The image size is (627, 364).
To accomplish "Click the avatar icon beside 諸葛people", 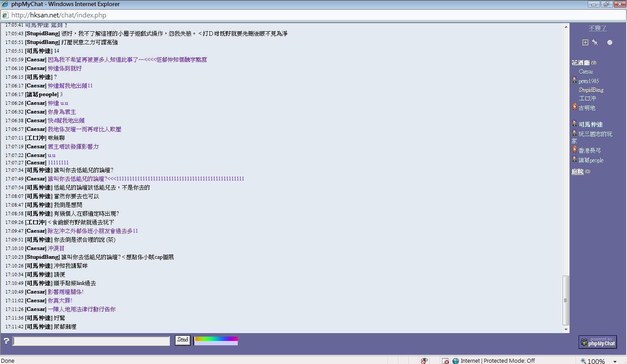I will (x=574, y=160).
